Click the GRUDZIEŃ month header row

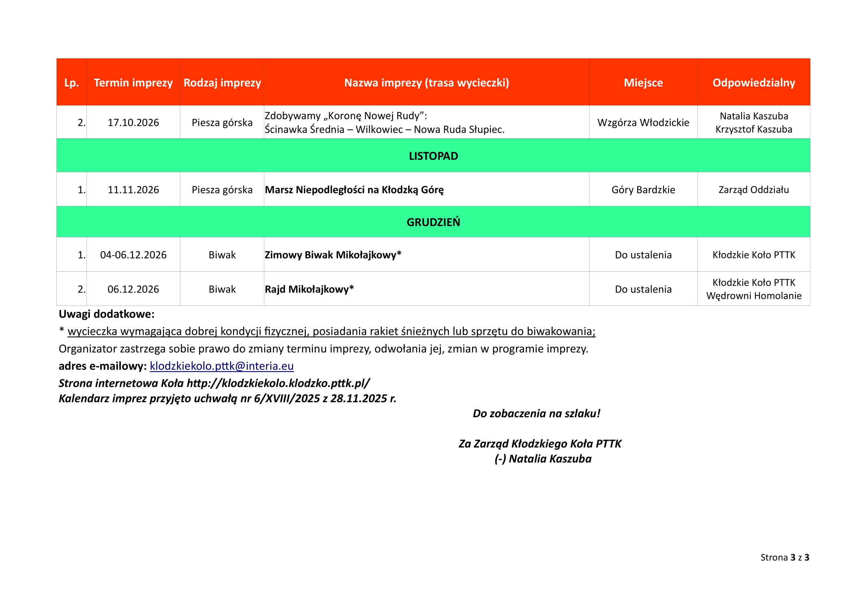(x=433, y=222)
